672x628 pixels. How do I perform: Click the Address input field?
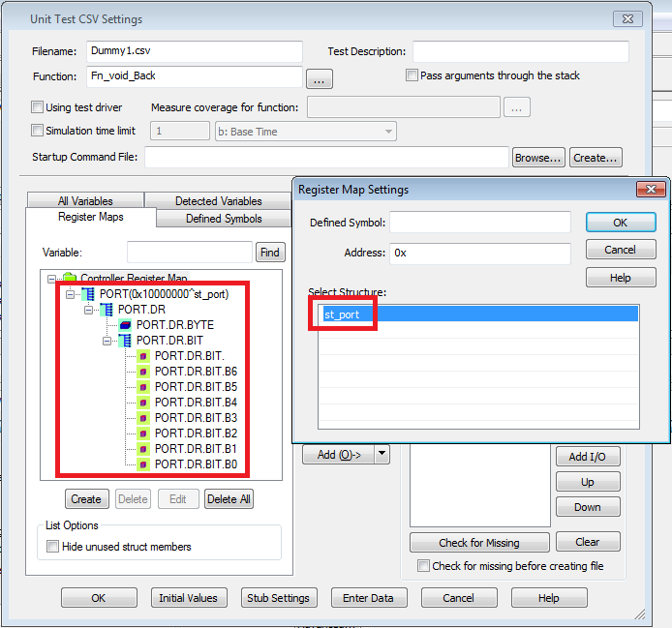pyautogui.click(x=480, y=253)
